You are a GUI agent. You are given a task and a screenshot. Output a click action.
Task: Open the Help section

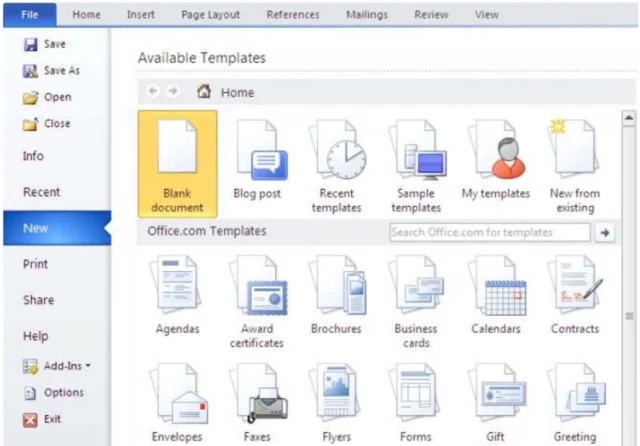coord(36,336)
